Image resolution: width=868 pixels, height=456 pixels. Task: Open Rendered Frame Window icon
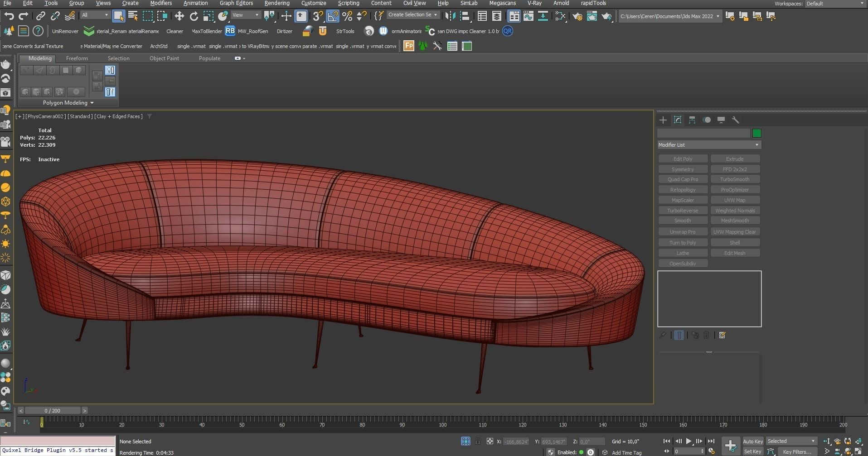[592, 16]
